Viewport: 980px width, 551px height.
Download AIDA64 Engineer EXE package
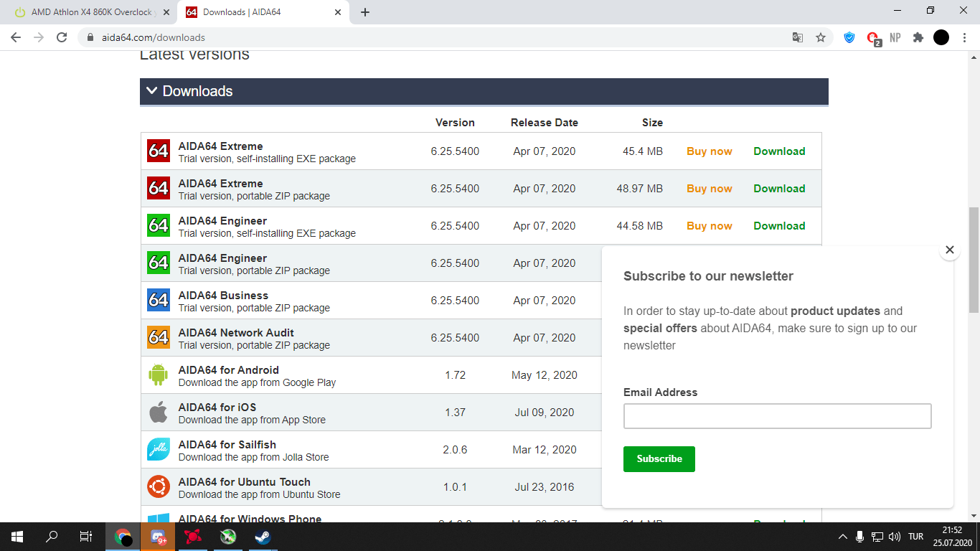[779, 226]
